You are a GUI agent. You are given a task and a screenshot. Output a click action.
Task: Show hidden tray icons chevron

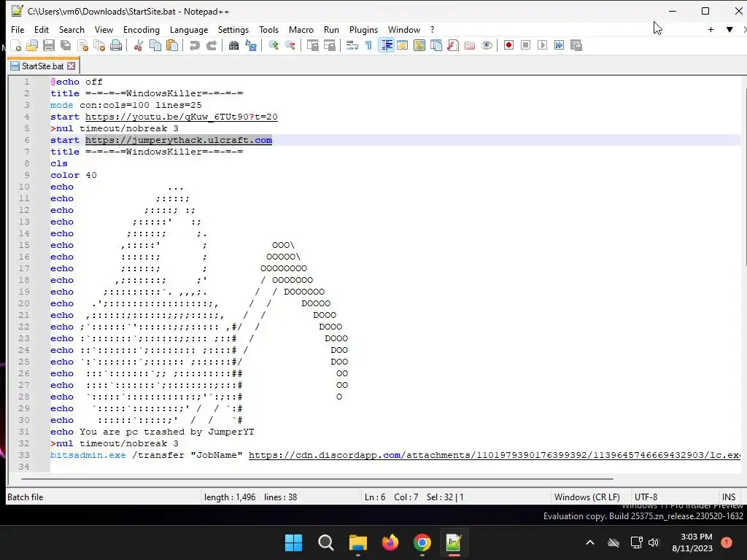589,542
